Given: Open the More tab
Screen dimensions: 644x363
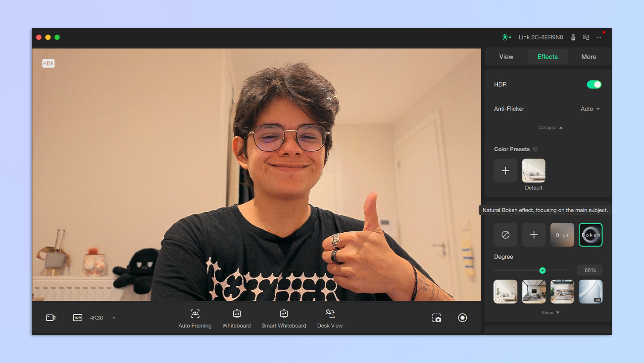Looking at the screenshot, I should point(589,57).
